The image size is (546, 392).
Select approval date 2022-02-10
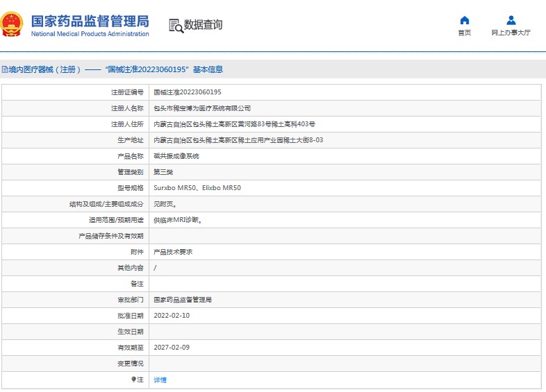pyautogui.click(x=172, y=316)
